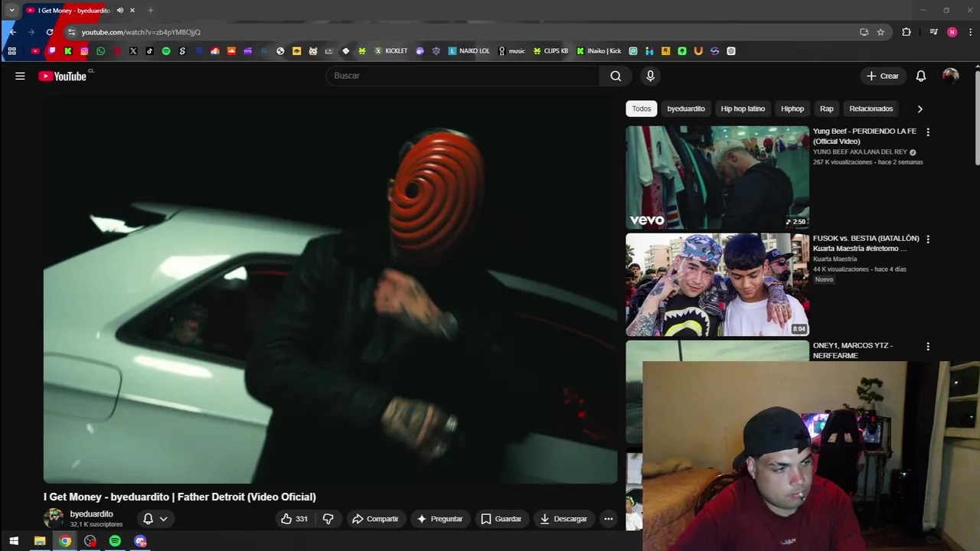Open the YouTube account avatar menu

tap(950, 76)
